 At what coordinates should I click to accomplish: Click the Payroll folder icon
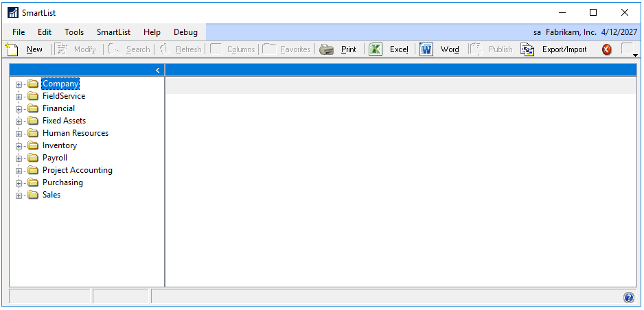pos(33,158)
